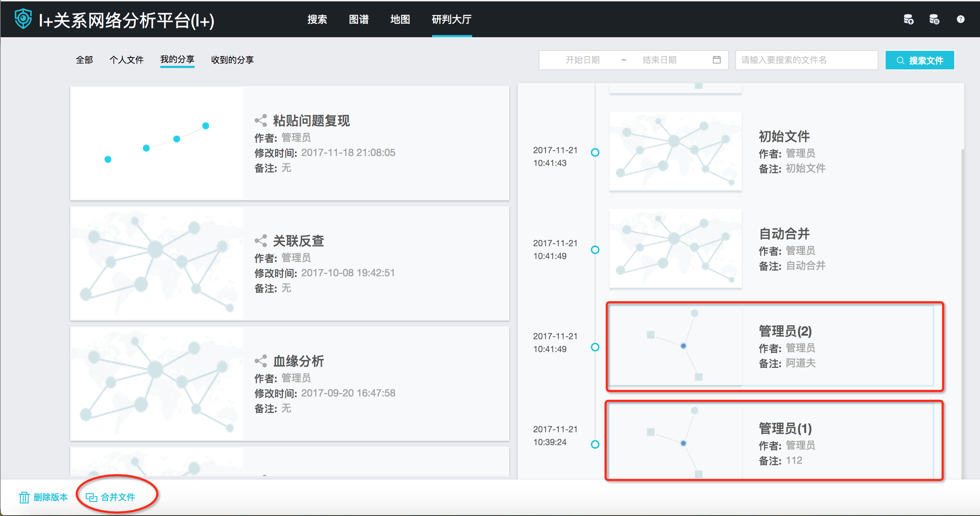Click share icon next to 粘贴问题复现

[x=261, y=121]
